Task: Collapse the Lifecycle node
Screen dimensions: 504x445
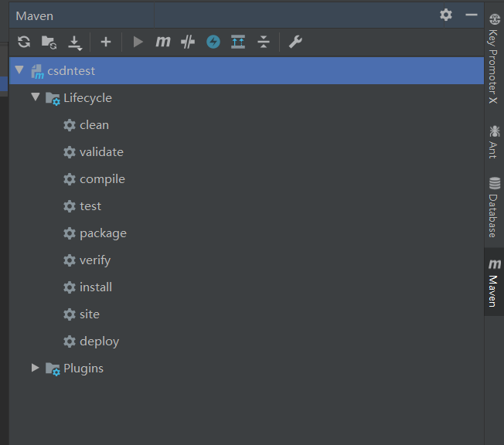Action: 36,97
